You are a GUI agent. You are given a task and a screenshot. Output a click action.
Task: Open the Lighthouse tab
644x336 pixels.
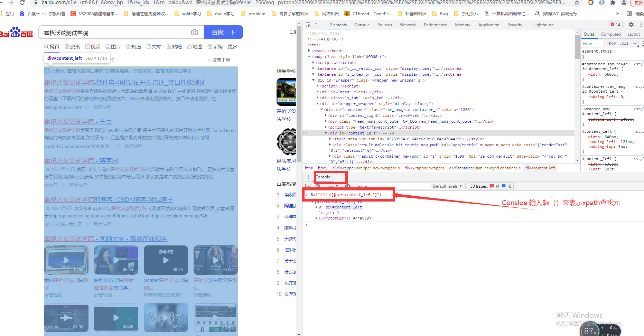[543, 25]
